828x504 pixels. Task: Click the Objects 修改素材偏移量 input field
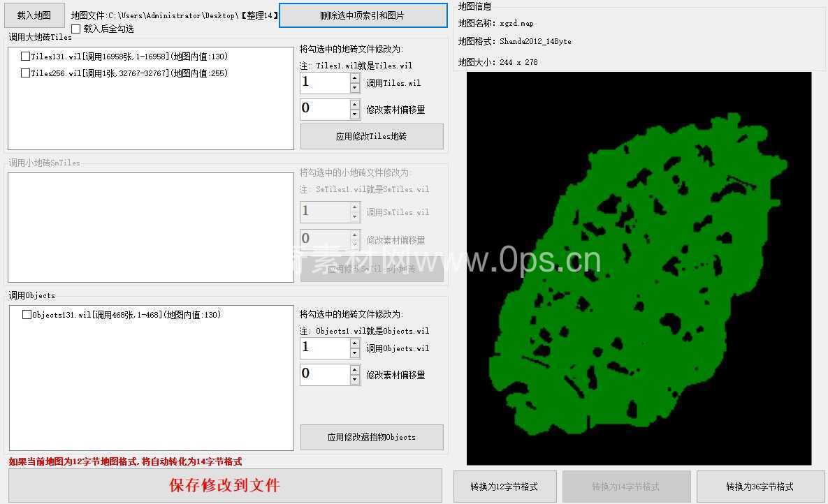click(x=324, y=375)
